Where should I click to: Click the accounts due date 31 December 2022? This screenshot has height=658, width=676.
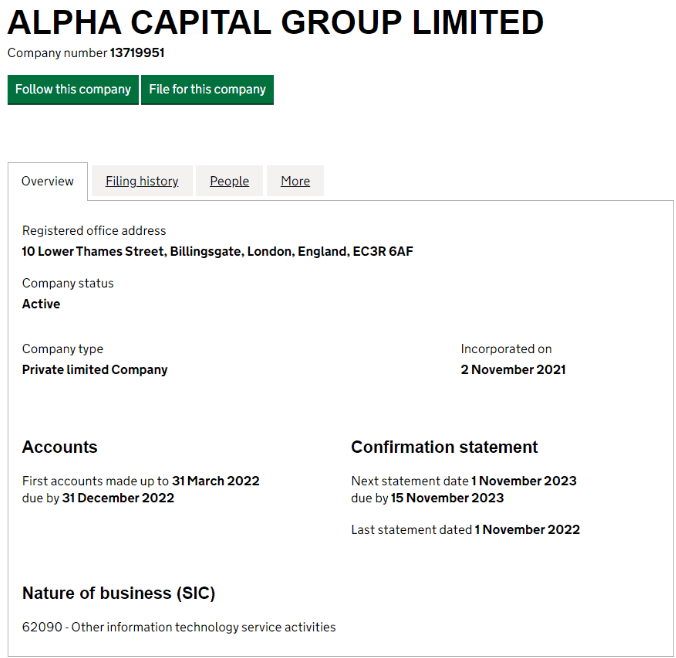point(118,498)
